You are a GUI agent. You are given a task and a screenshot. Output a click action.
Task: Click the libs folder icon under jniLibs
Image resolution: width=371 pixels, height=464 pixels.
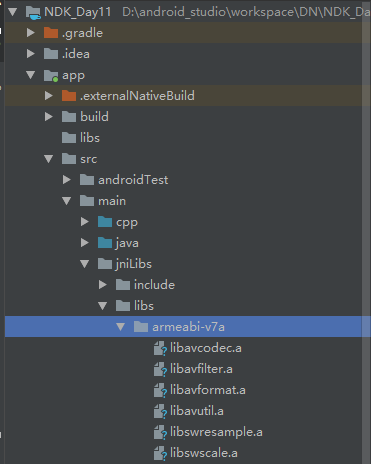[x=123, y=306]
